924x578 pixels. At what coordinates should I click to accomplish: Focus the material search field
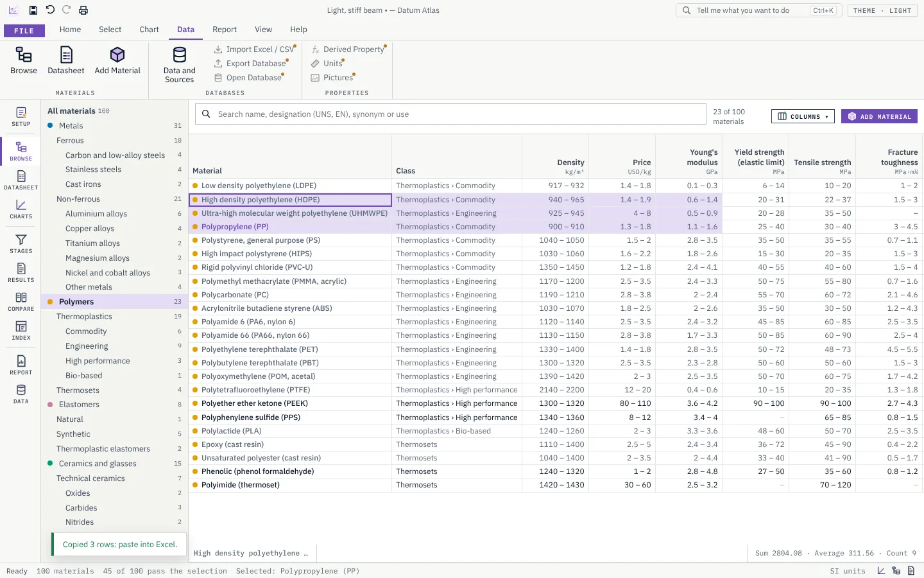[x=450, y=114]
